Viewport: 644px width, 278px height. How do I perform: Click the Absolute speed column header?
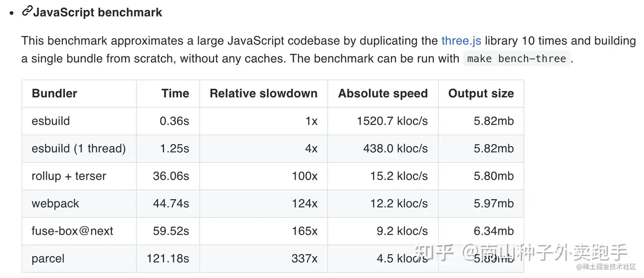[383, 93]
